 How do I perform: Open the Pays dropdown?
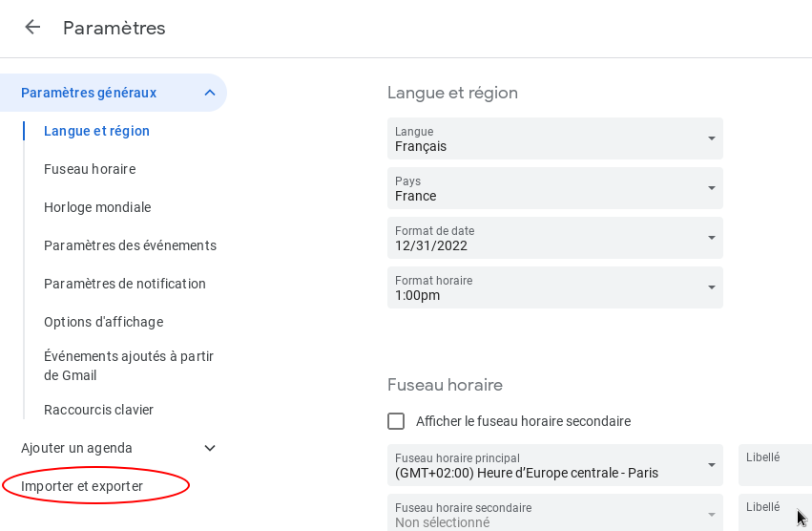(554, 189)
